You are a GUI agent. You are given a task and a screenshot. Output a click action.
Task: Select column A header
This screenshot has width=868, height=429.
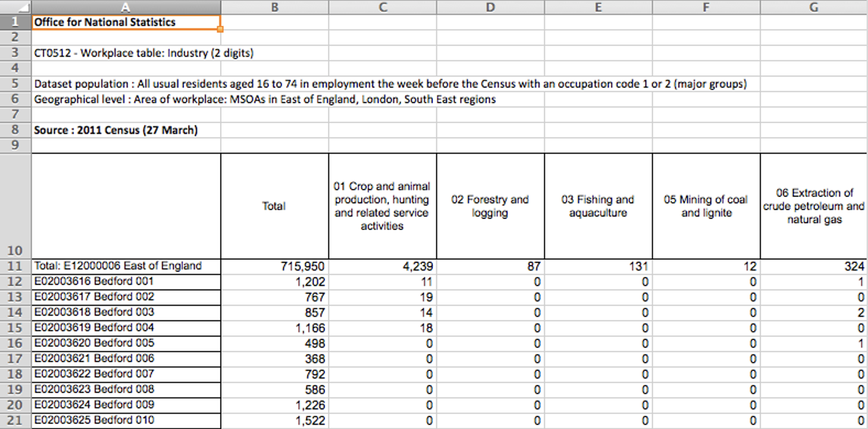pos(125,7)
